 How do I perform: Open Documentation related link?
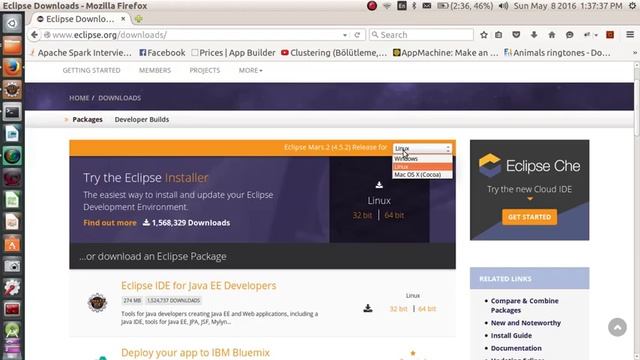click(516, 348)
